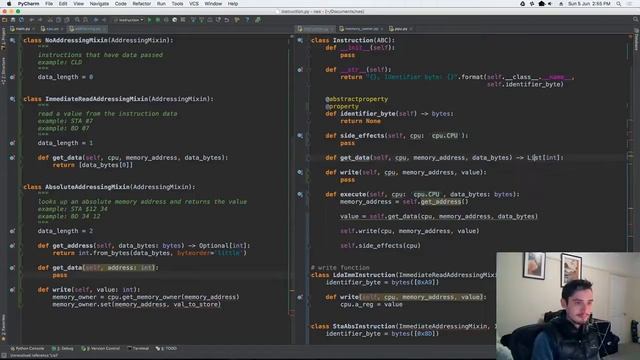Open the Tools menu
This screenshot has height=360, width=640.
coord(177,4)
